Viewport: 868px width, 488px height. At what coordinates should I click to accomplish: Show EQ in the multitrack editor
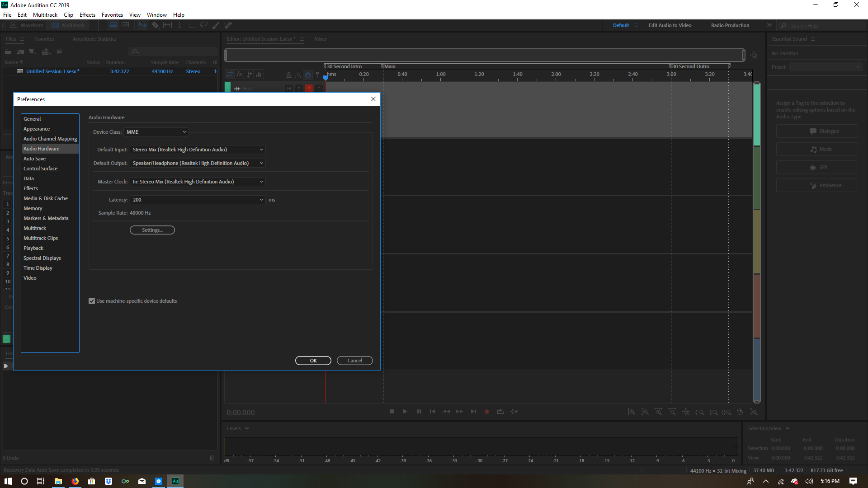click(x=259, y=75)
